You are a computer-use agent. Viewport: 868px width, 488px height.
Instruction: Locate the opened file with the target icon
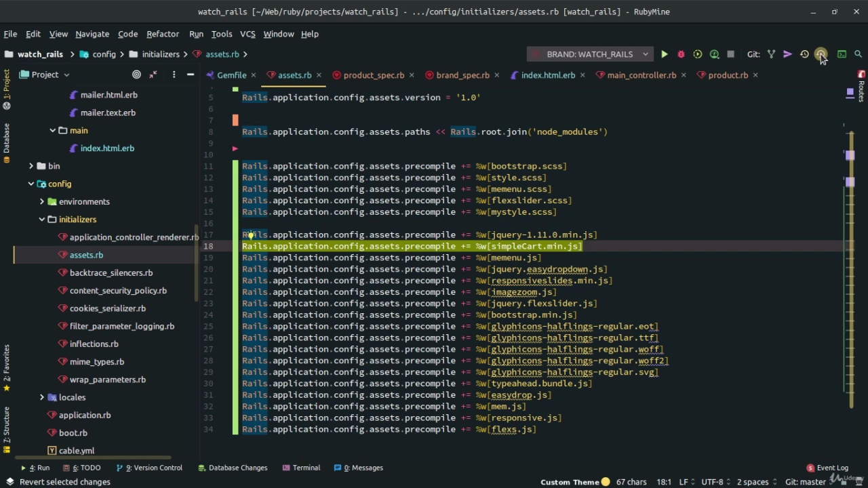click(x=136, y=75)
